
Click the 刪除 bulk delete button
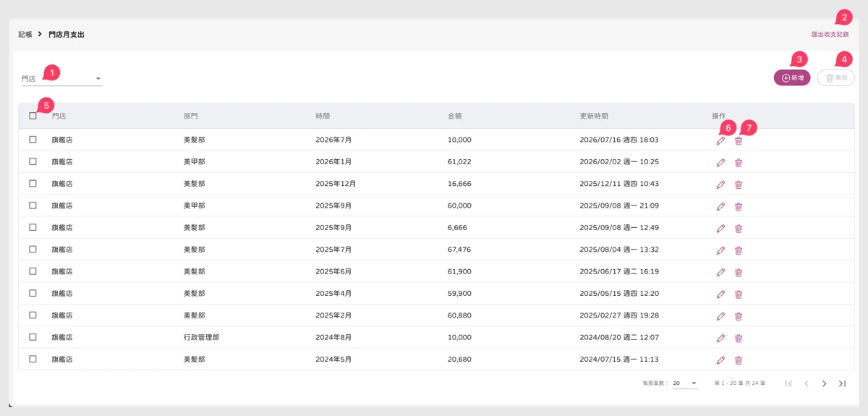(836, 77)
